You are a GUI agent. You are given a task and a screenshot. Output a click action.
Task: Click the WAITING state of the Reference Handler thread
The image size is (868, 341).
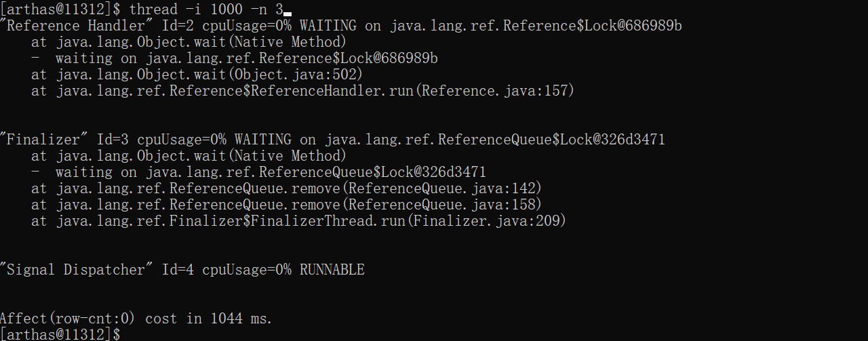pos(328,26)
